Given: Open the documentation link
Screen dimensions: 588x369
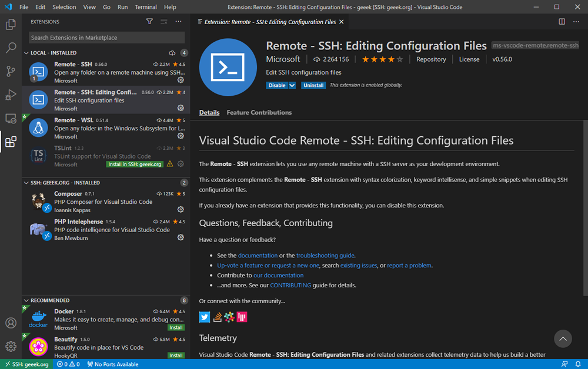Looking at the screenshot, I should pos(258,256).
